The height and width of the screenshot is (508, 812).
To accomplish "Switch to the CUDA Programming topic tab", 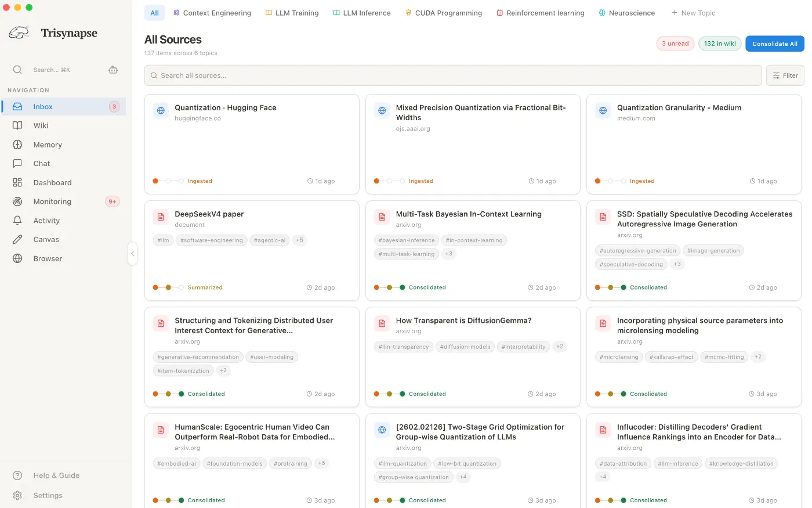I will (444, 13).
